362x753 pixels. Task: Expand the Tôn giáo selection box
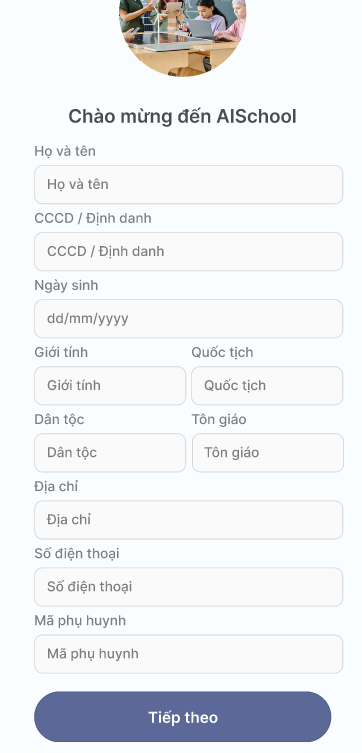pyautogui.click(x=268, y=453)
